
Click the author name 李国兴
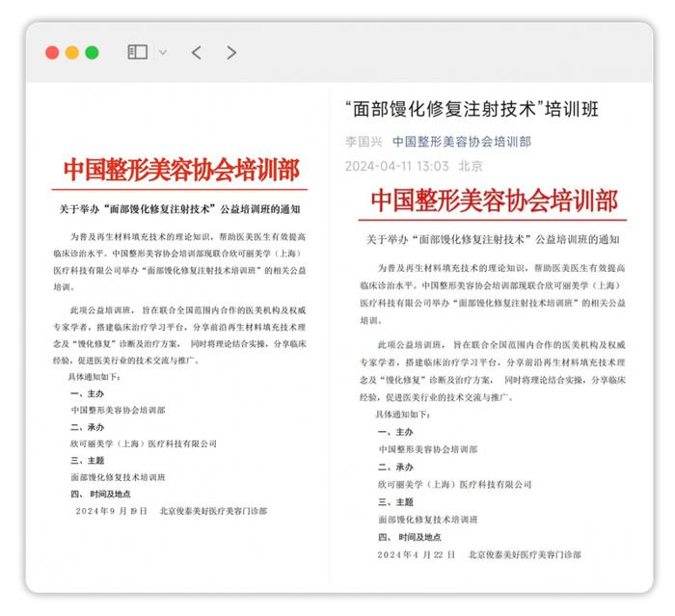pos(364,142)
